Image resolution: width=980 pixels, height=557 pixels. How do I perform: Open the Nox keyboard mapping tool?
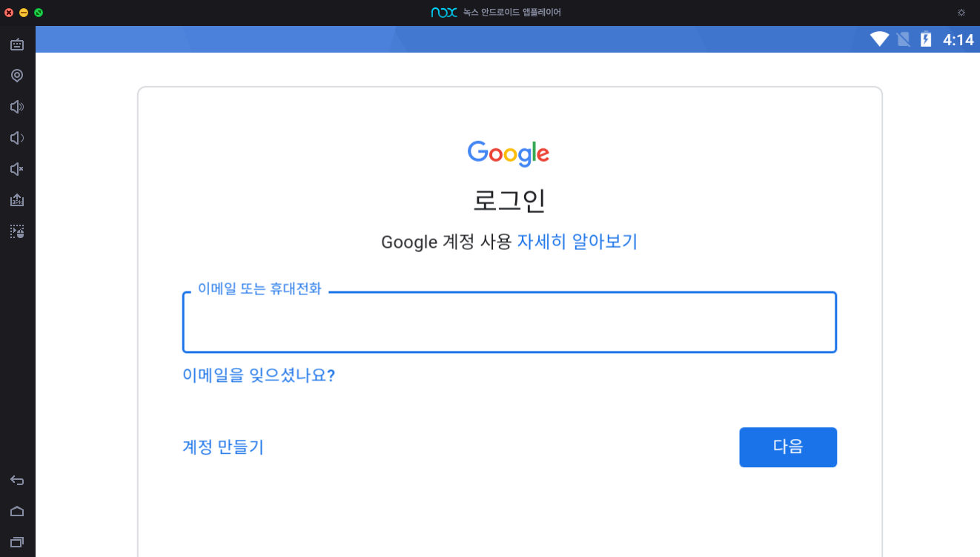point(17,45)
